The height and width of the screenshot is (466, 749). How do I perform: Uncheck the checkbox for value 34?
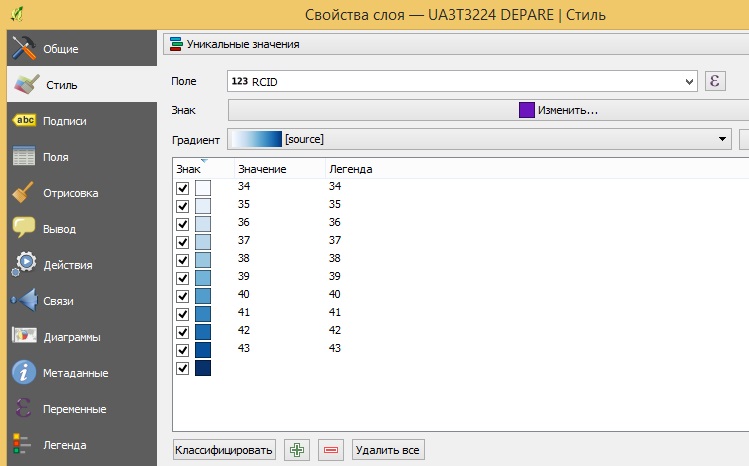(x=183, y=188)
